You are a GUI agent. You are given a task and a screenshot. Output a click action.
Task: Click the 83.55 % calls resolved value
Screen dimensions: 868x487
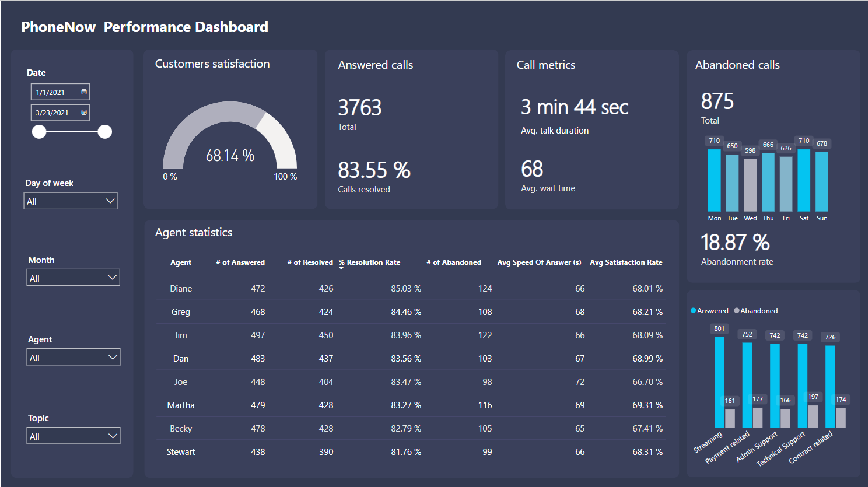[374, 170]
